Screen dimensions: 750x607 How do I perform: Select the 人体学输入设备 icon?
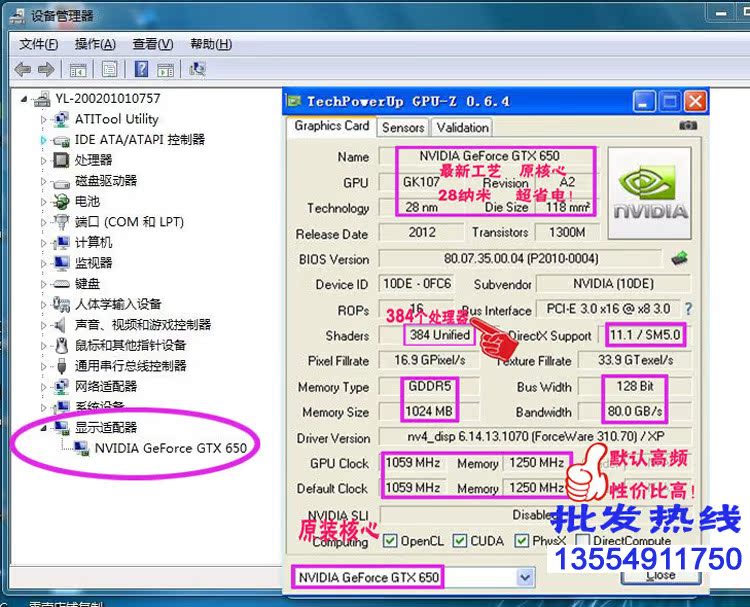61,304
